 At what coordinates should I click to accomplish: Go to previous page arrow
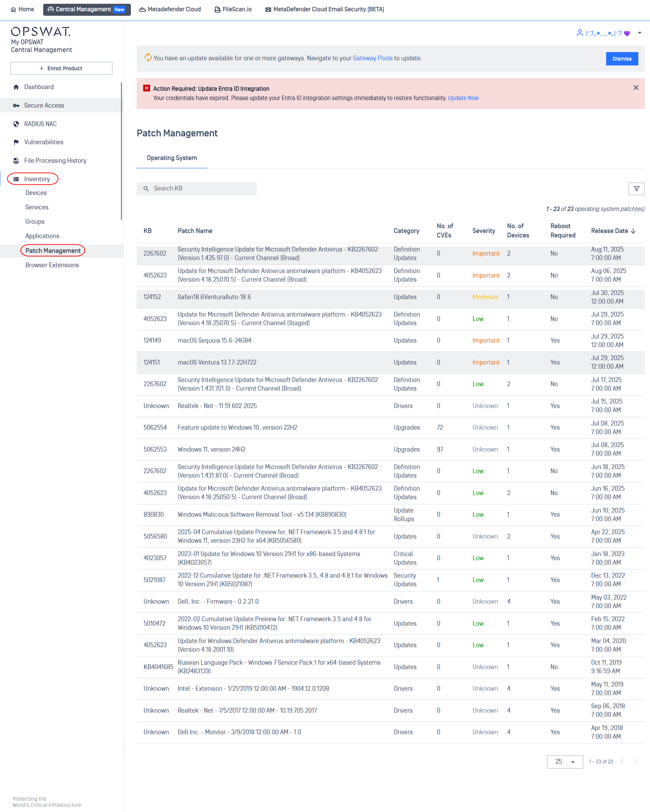tap(622, 761)
